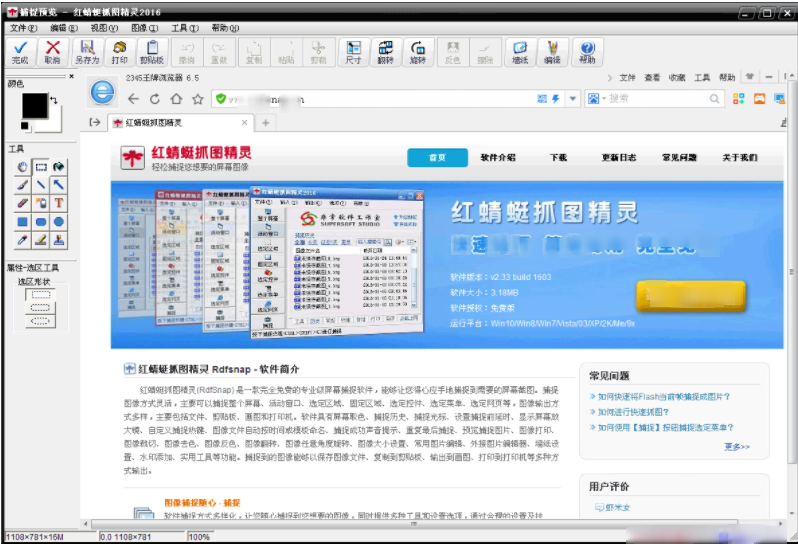Screen dimensions: 798x544
Task: Click the 粘贴 (Paste) toolbar button
Action: click(286, 52)
